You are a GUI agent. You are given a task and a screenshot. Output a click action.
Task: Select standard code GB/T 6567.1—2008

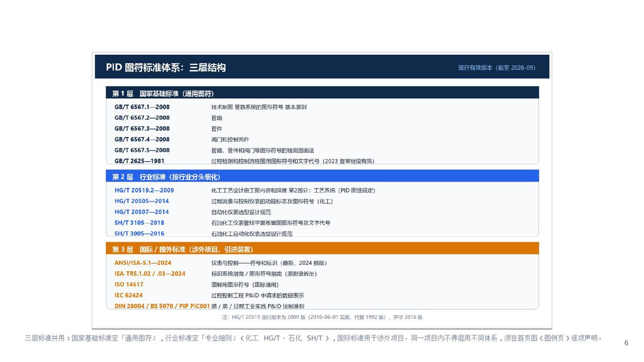tap(142, 107)
